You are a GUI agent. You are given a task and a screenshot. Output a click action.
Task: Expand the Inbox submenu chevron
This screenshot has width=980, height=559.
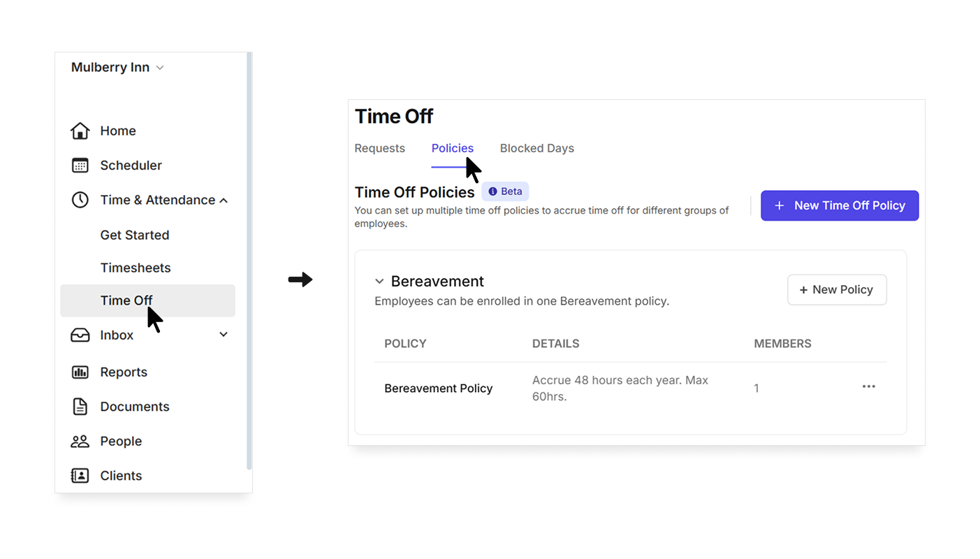click(x=224, y=335)
